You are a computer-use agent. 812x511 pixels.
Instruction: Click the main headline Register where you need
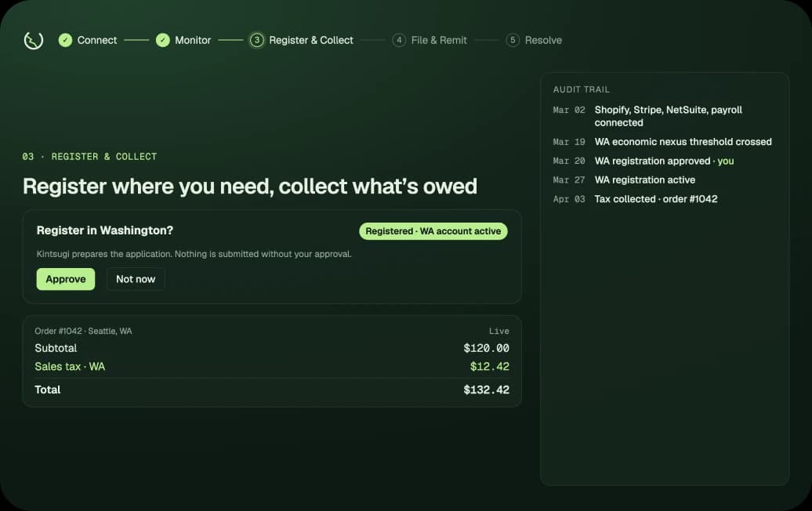pos(249,187)
